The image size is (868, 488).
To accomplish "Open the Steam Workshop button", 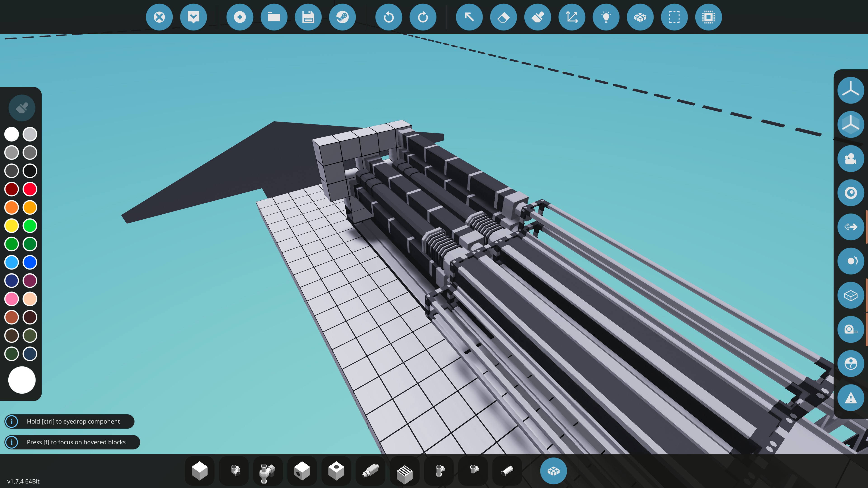I will click(x=342, y=17).
